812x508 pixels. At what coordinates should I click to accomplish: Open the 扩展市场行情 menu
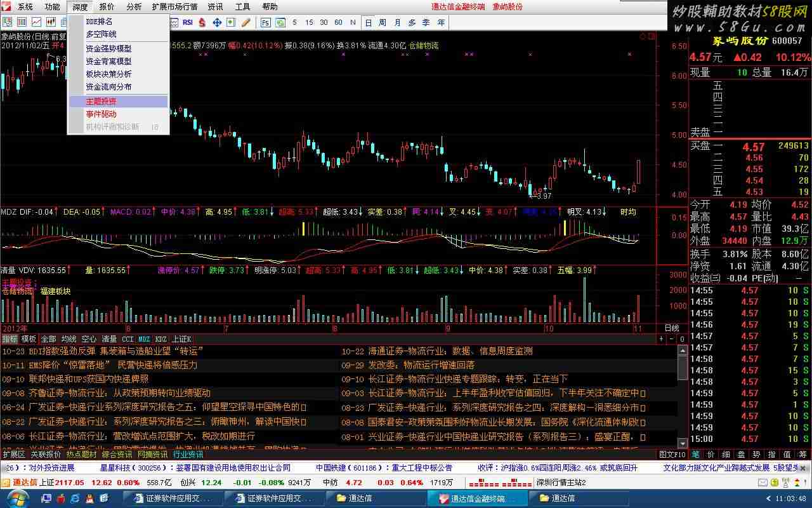174,7
